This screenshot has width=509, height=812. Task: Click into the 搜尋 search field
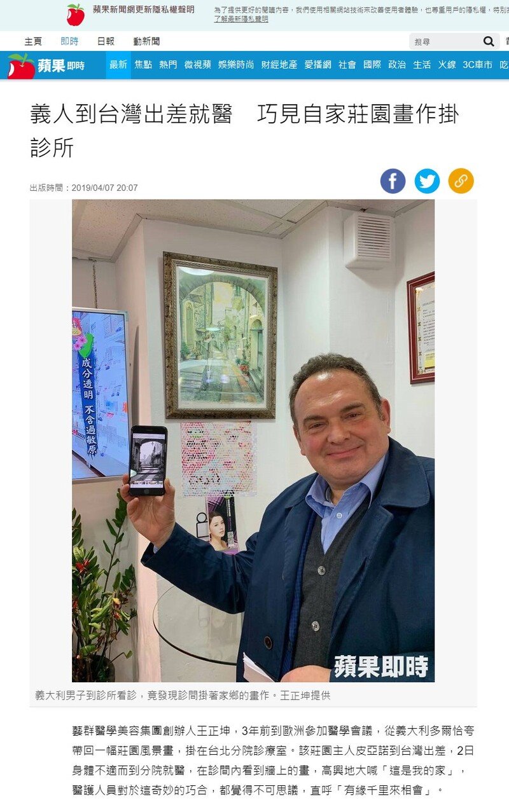pos(445,41)
